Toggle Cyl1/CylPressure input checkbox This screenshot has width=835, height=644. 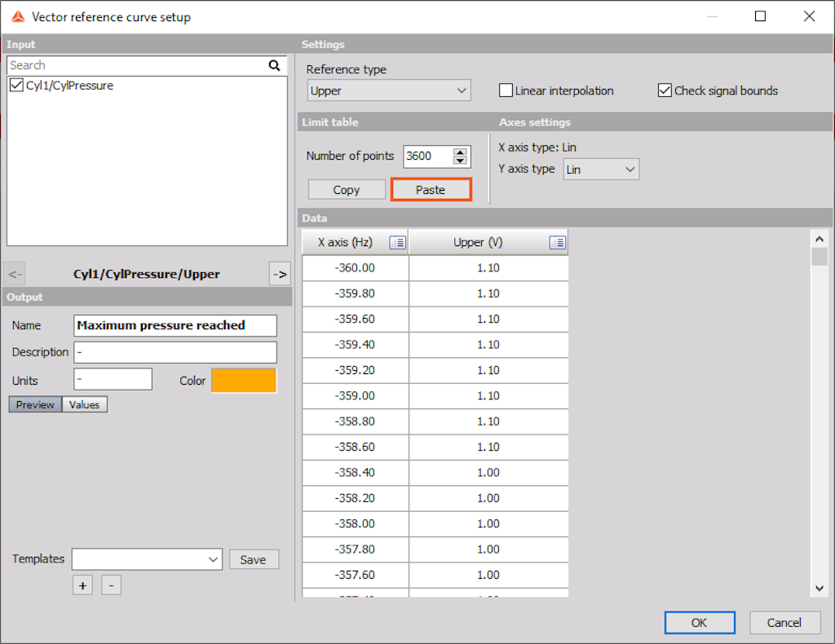16,85
